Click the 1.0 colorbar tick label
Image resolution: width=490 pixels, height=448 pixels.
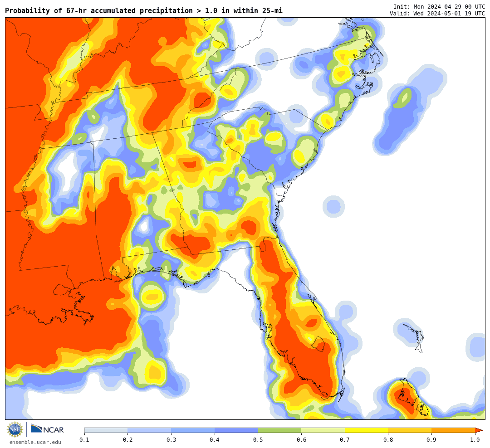[x=475, y=439]
